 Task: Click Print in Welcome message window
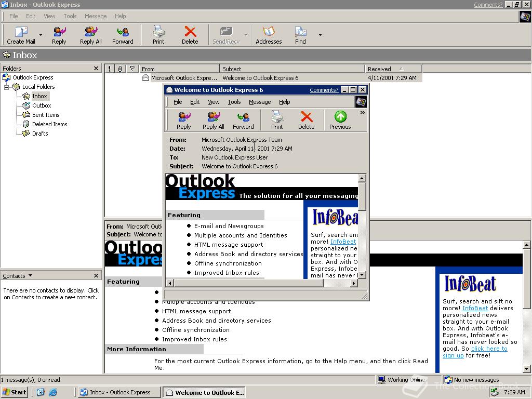pos(277,121)
